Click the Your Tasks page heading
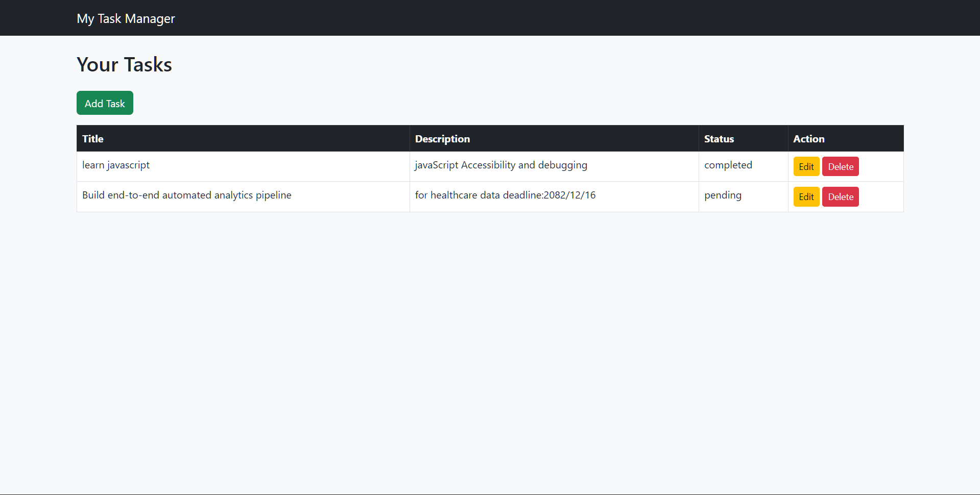 tap(124, 65)
